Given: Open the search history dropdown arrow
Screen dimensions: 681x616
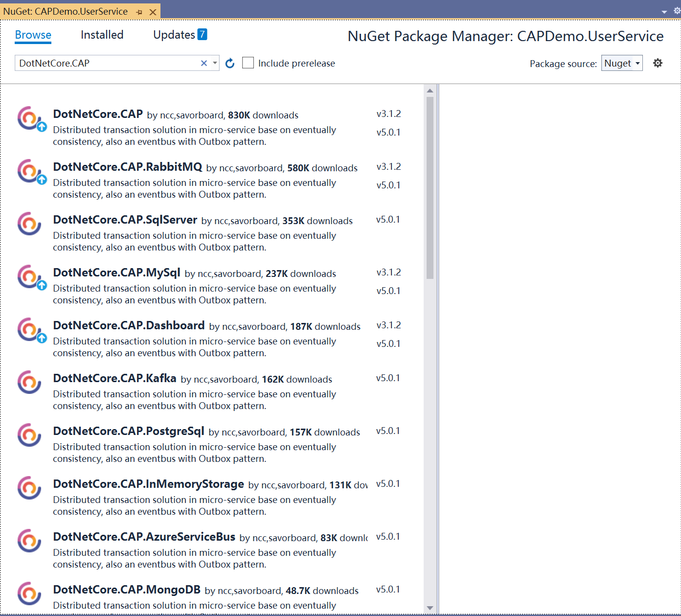Looking at the screenshot, I should [x=215, y=63].
